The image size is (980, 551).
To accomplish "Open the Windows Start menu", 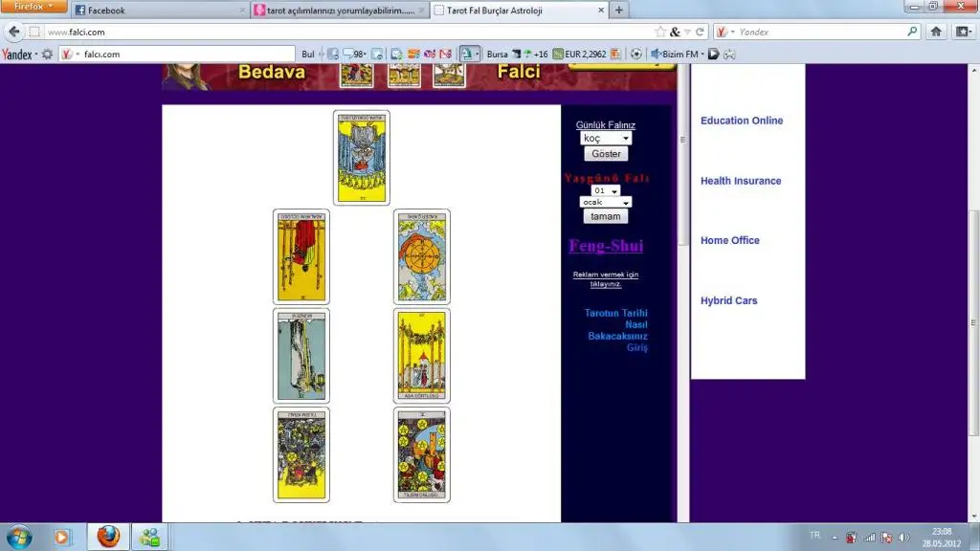I will tap(19, 536).
